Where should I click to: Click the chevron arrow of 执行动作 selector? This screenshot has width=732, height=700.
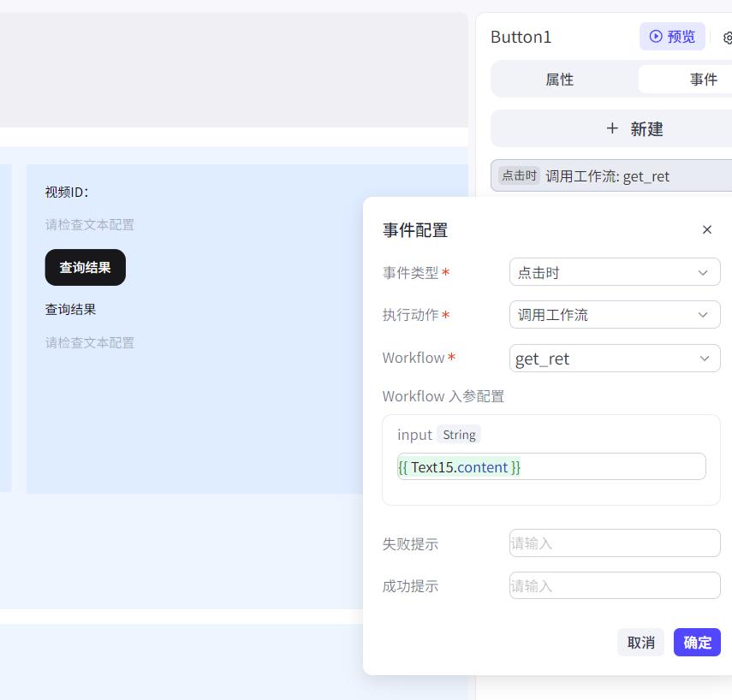click(x=705, y=315)
